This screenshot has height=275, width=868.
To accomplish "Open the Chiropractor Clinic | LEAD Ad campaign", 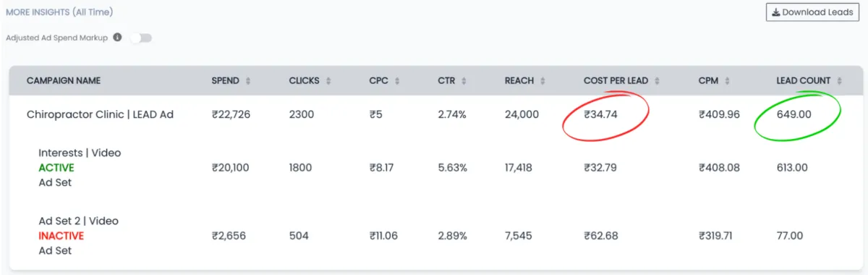I will pyautogui.click(x=100, y=114).
